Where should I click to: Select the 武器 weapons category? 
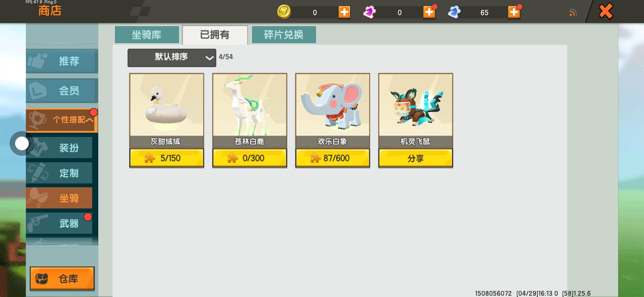[59, 223]
